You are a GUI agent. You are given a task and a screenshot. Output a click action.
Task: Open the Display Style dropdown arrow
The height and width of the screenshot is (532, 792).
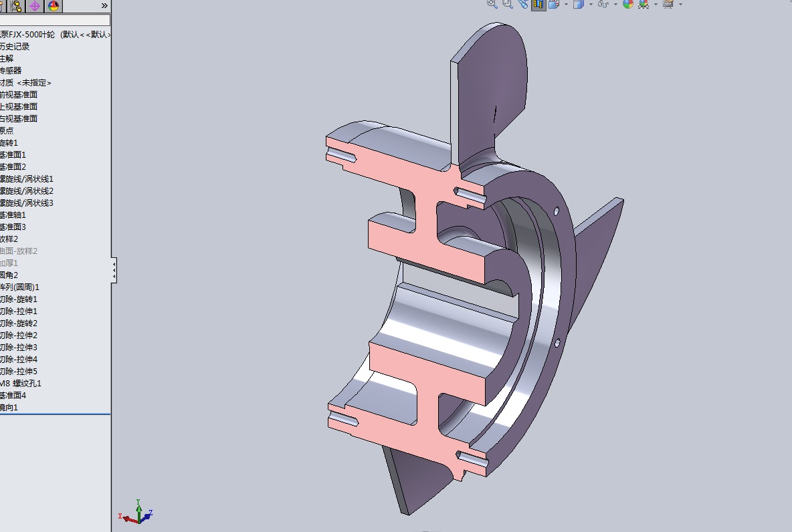591,5
